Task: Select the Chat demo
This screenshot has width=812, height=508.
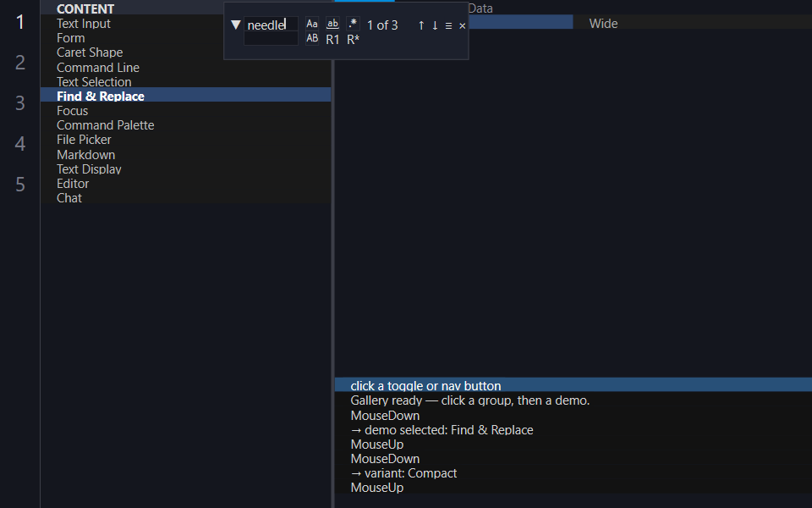Action: point(185,198)
